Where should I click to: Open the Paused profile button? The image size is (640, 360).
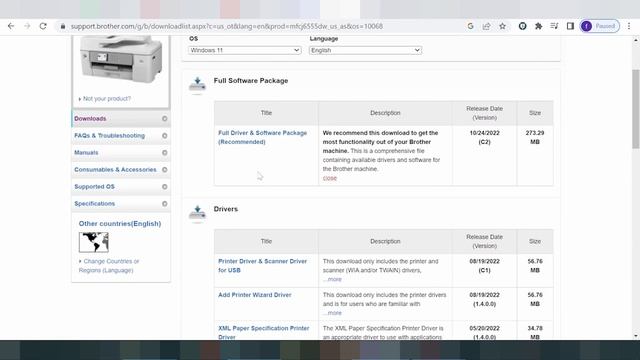point(600,26)
